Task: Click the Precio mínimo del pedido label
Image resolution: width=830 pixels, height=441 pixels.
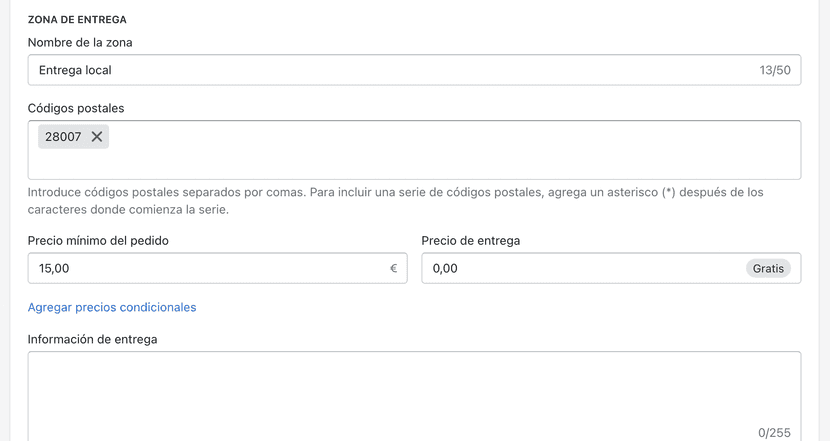Action: (x=98, y=241)
